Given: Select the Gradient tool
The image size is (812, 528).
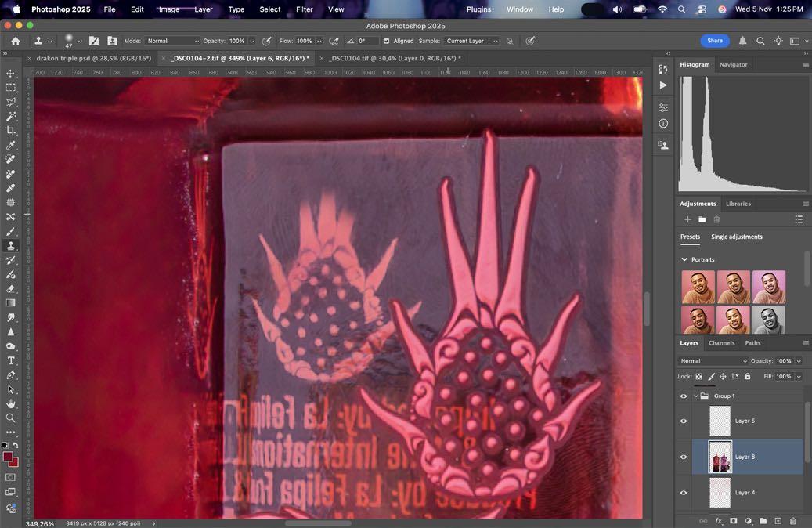Looking at the screenshot, I should [10, 303].
